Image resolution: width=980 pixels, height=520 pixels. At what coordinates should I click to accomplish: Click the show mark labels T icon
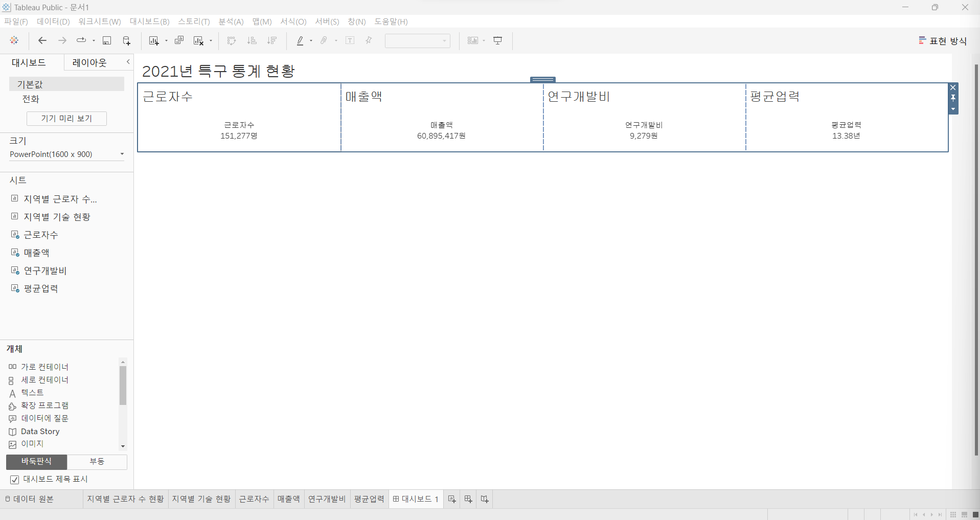(x=350, y=40)
